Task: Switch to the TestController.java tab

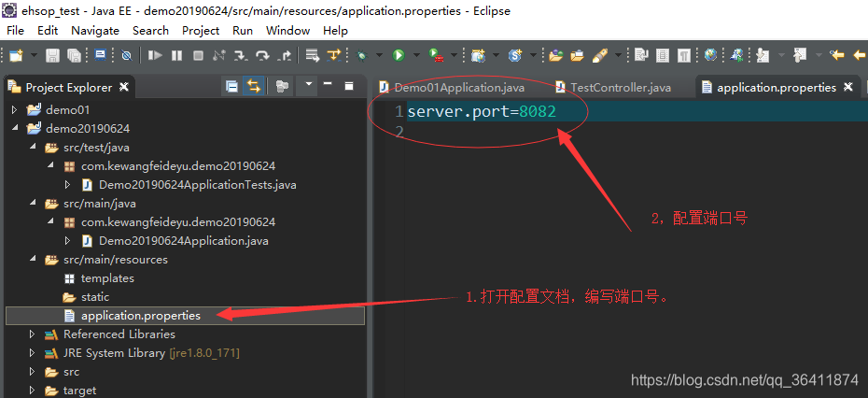Action: 613,88
